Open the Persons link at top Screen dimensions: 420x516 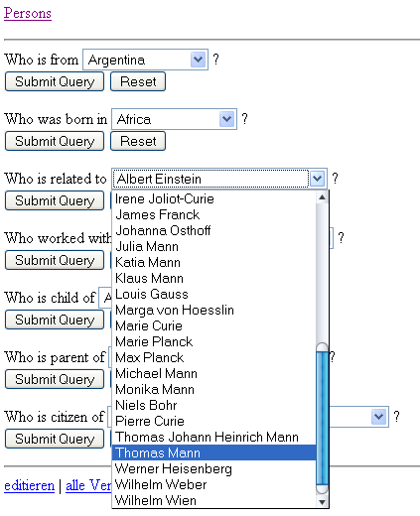28,13
